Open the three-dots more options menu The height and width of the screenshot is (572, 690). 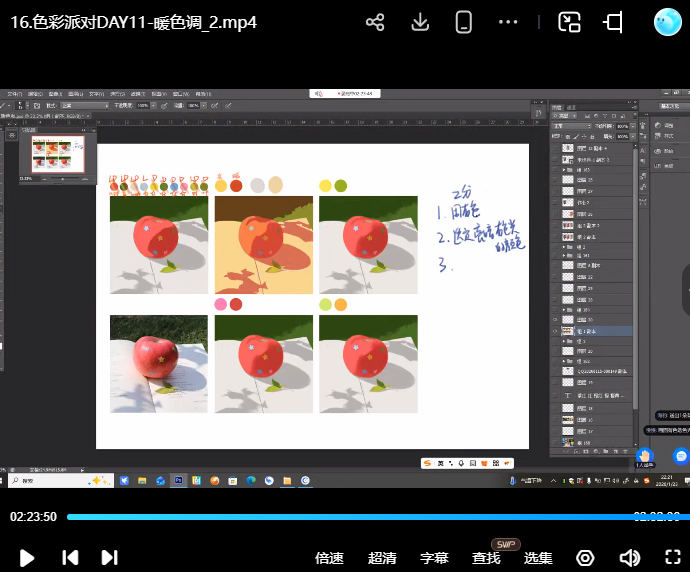point(508,22)
